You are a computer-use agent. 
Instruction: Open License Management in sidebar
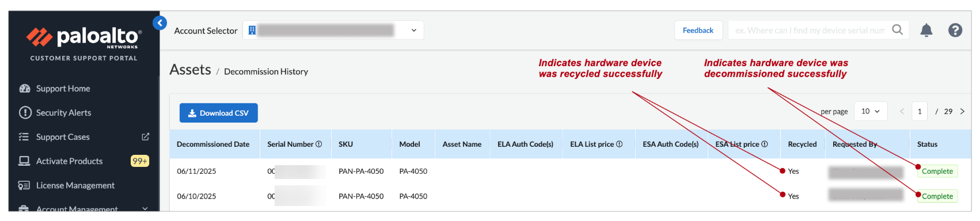click(75, 185)
